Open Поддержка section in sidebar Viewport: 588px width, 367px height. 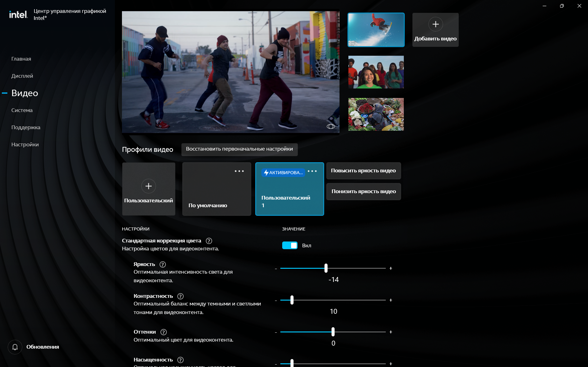(26, 127)
